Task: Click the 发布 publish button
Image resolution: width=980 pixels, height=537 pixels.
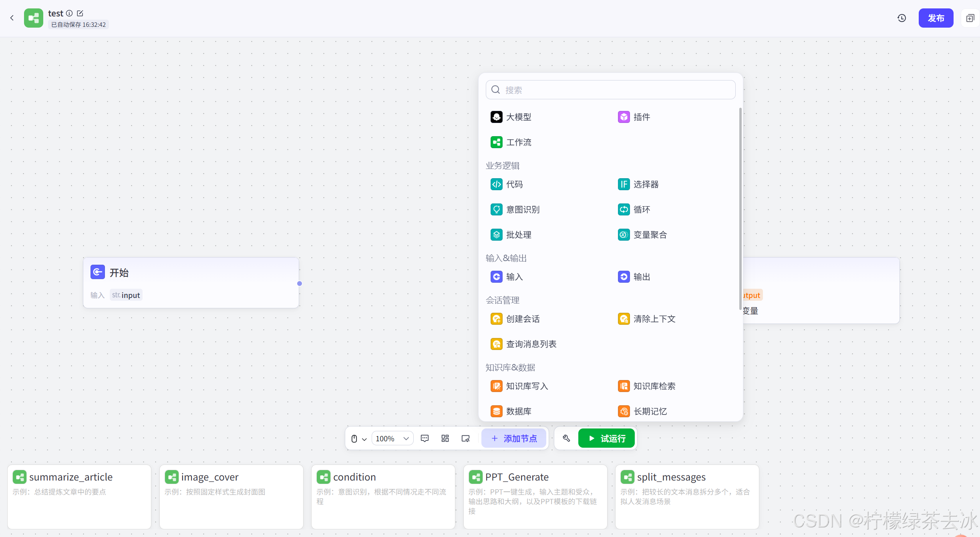Action: [x=936, y=18]
